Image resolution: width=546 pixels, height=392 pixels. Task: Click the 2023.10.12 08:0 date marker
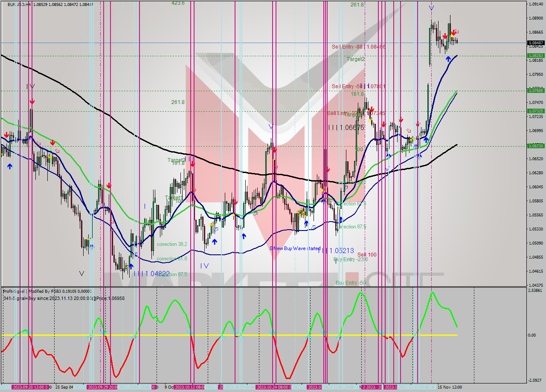tap(189, 387)
